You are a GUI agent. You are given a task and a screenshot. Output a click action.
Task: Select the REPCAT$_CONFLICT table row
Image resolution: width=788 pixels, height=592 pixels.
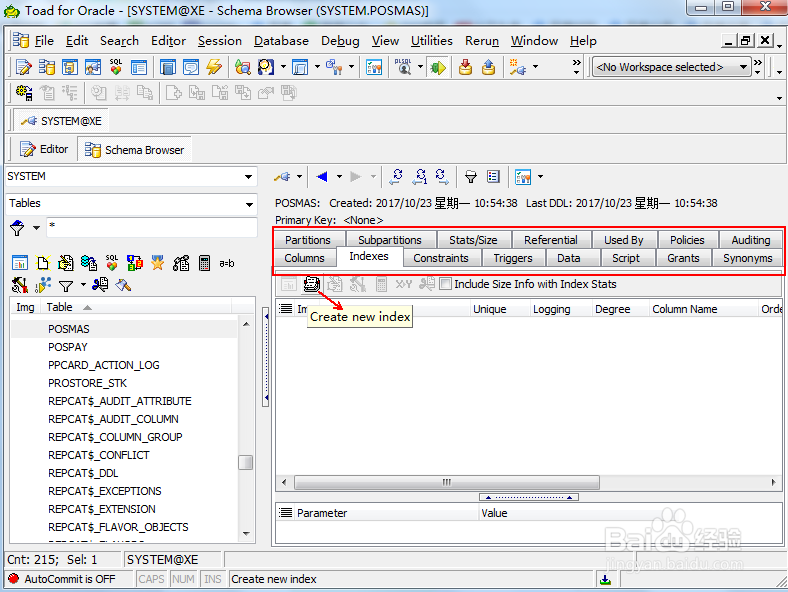point(124,455)
